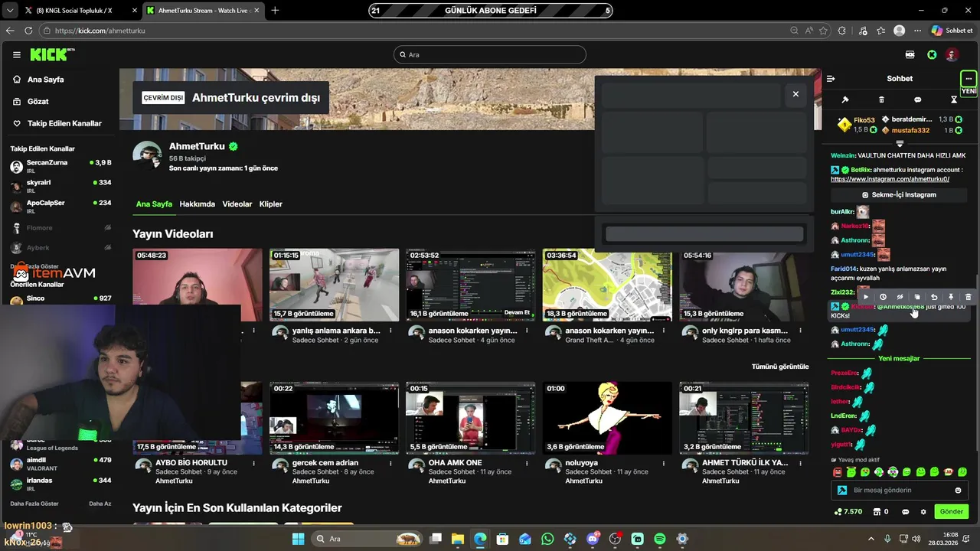This screenshot has width=980, height=551.
Task: Open Copilot Sohbet et button
Action: pyautogui.click(x=952, y=31)
